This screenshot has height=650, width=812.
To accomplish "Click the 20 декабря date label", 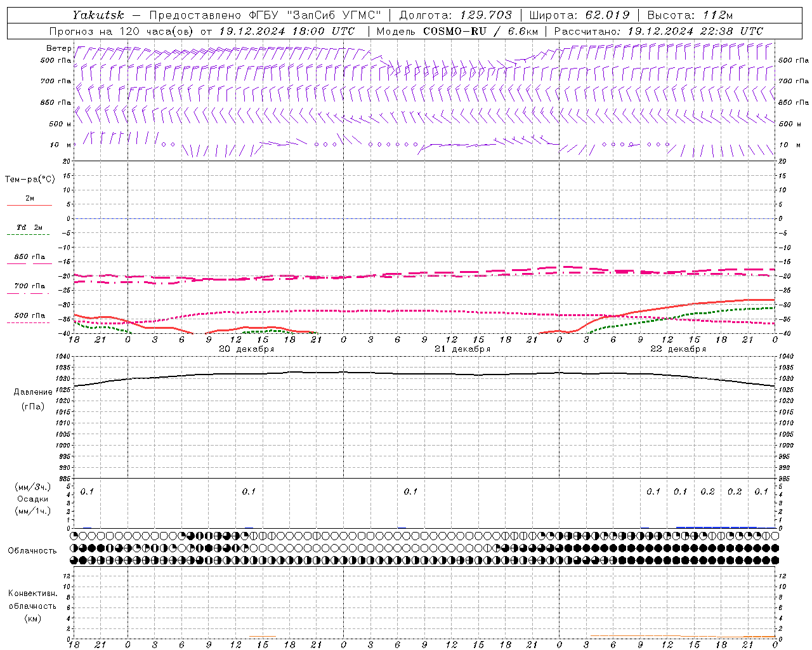I will pos(247,349).
